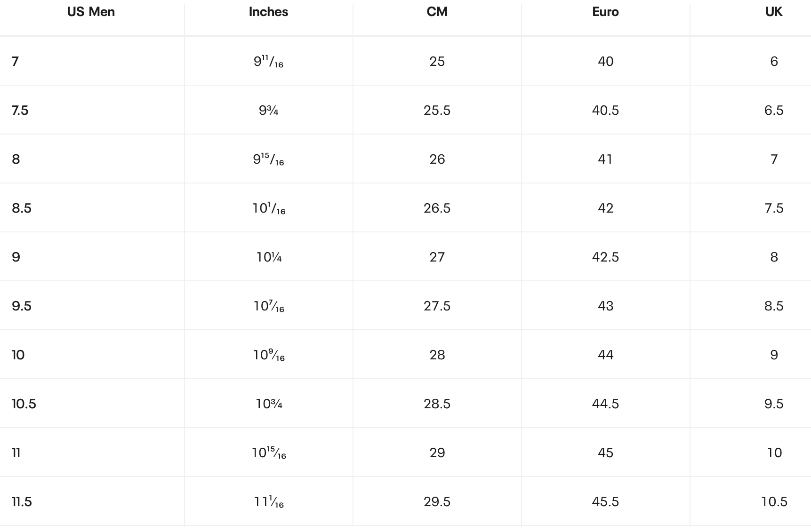Click the Inches column header

pyautogui.click(x=268, y=12)
